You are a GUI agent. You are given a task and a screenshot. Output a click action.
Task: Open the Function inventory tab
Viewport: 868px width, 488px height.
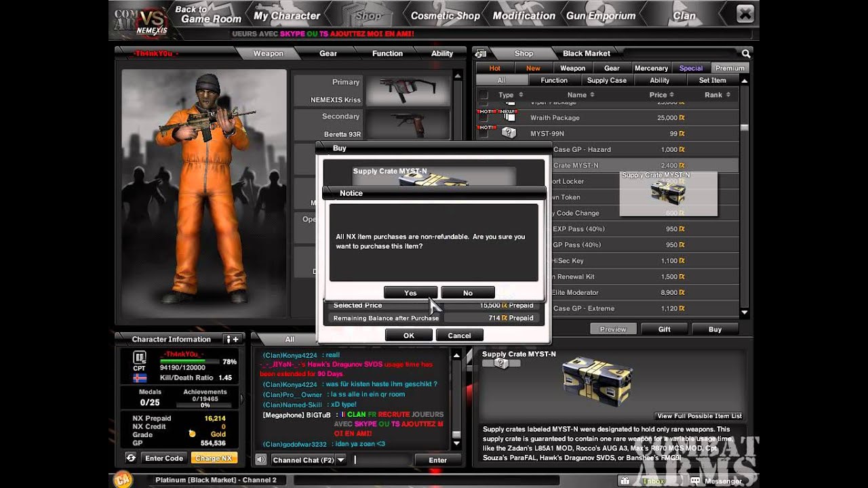(387, 54)
